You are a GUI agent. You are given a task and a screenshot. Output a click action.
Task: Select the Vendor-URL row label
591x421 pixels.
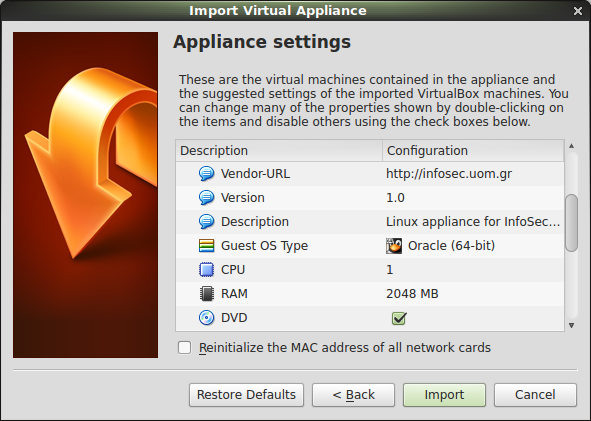(255, 174)
